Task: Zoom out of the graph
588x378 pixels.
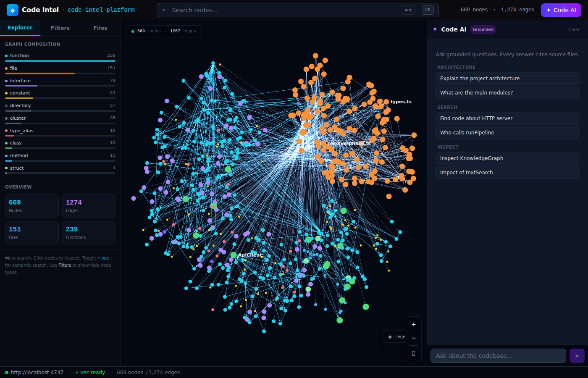Action: coord(414,338)
